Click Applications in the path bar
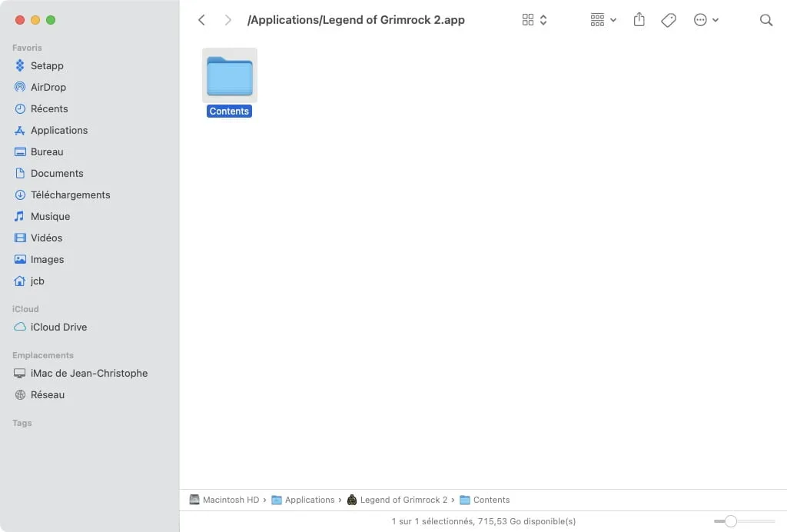The width and height of the screenshot is (787, 532). (303, 500)
